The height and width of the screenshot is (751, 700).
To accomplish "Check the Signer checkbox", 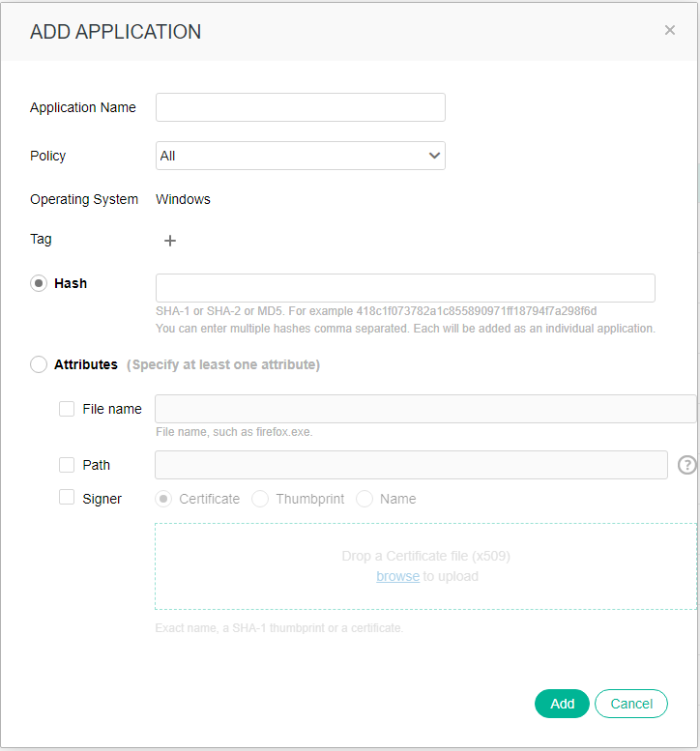I will [67, 498].
